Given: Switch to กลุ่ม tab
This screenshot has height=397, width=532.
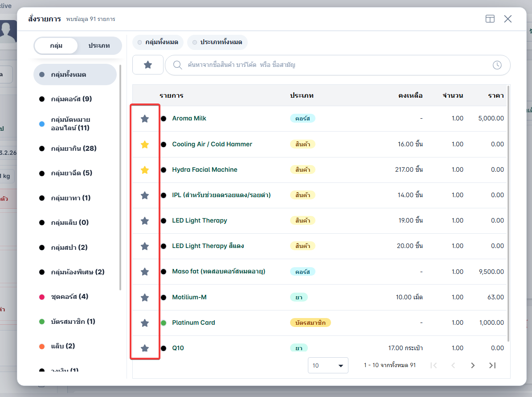Looking at the screenshot, I should (x=56, y=45).
